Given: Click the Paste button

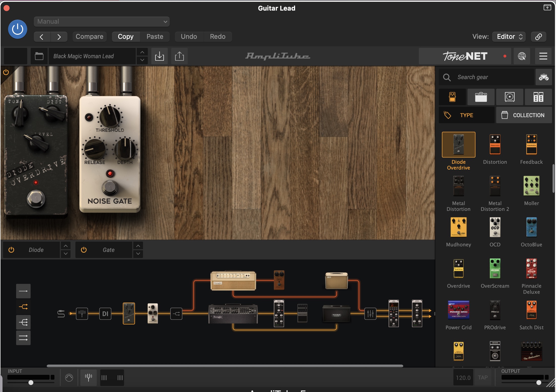Looking at the screenshot, I should point(155,37).
